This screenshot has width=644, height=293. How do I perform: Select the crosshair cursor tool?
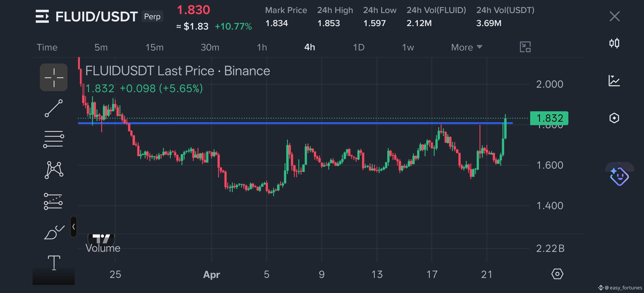point(54,77)
